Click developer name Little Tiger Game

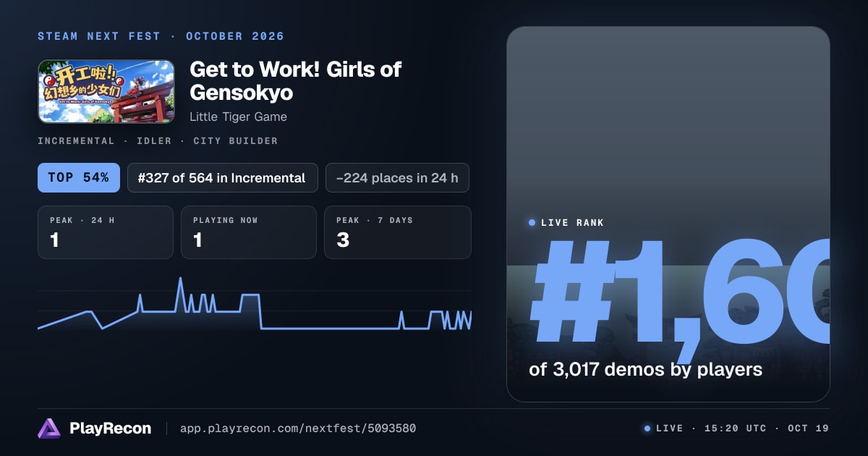coord(238,117)
